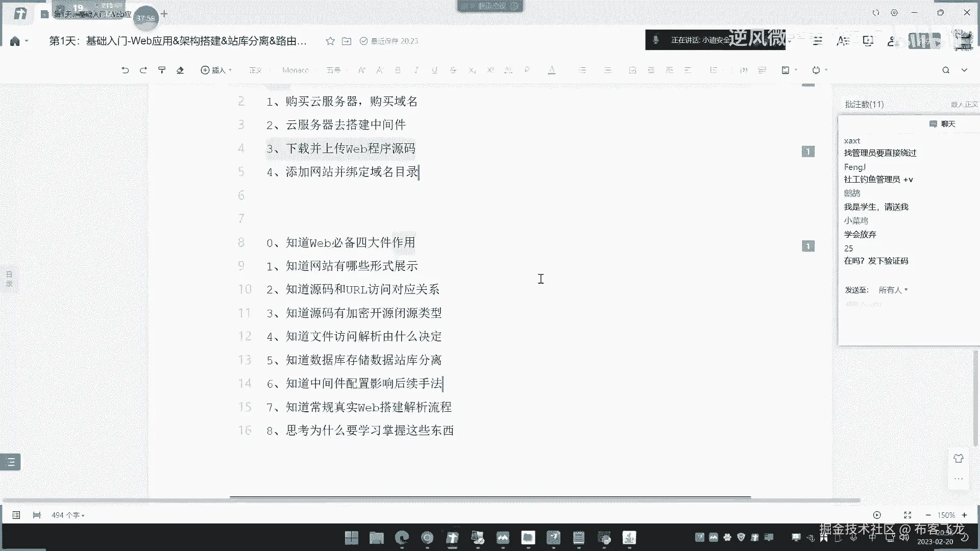
Task: Open the search magnifier in toolbar
Action: point(946,70)
